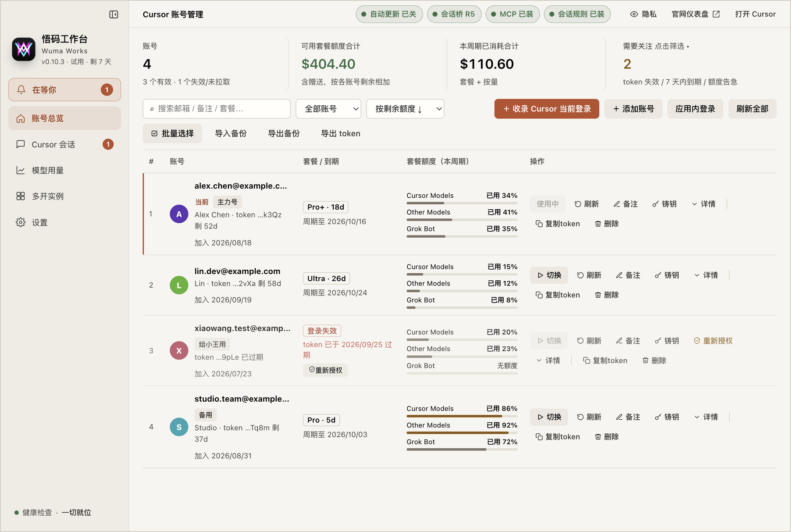Click the trash 删除 icon in lin.dev row

point(598,295)
